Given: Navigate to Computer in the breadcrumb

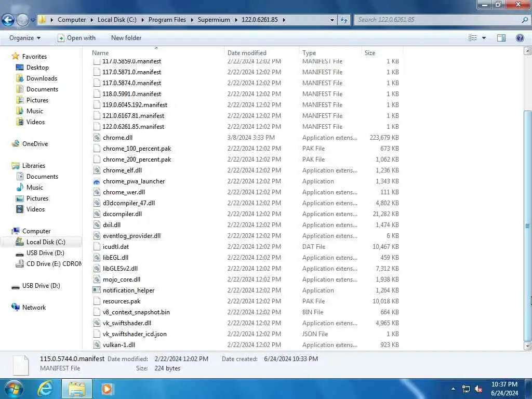Looking at the screenshot, I should (72, 20).
